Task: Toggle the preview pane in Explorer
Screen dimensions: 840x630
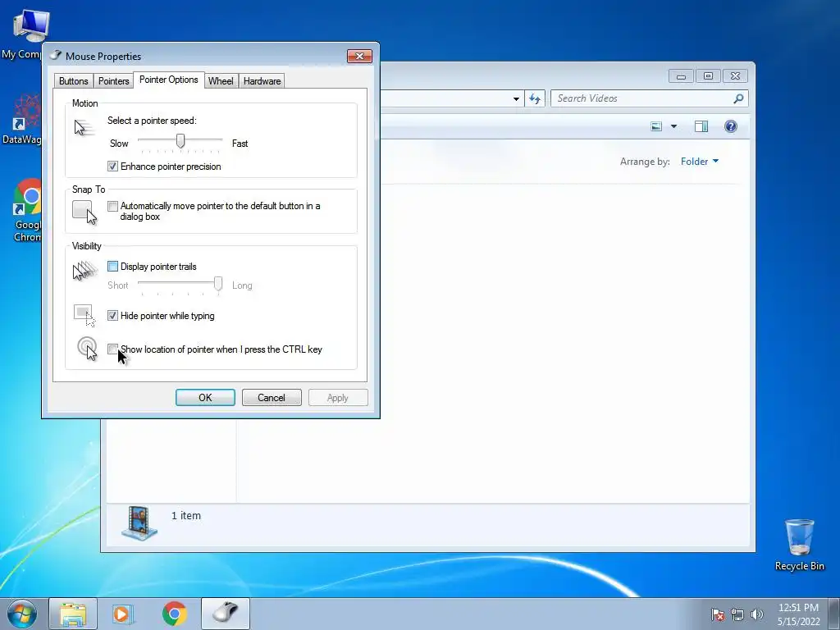Action: [x=701, y=126]
